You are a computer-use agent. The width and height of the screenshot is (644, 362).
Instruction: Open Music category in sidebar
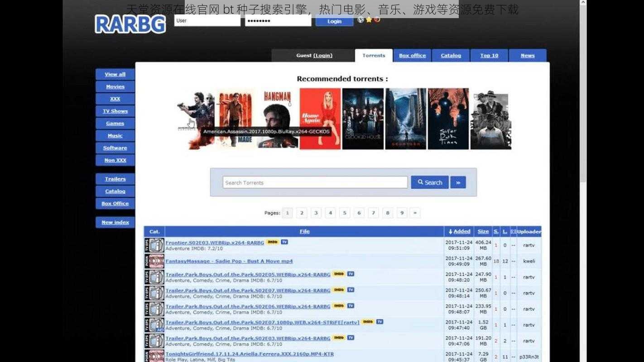point(115,135)
